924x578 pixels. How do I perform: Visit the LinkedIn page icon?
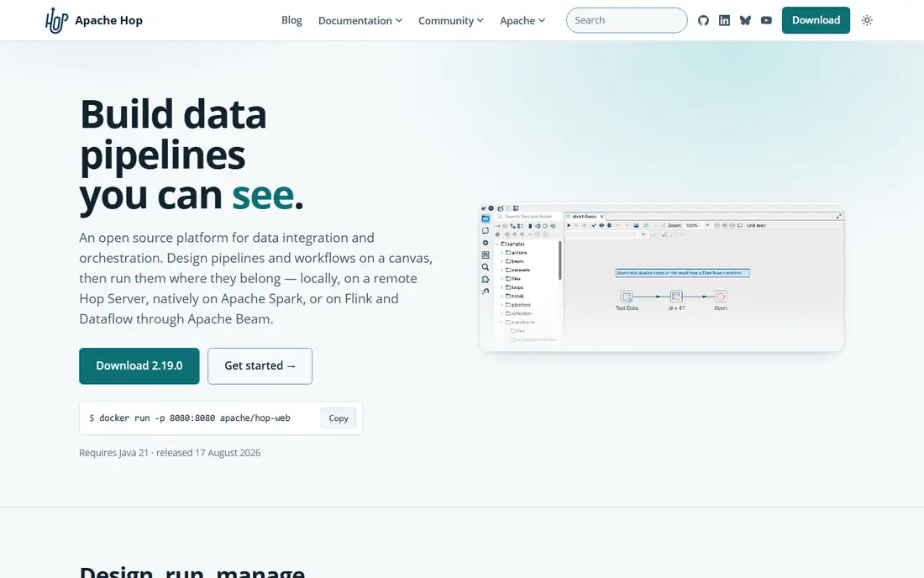pos(724,21)
